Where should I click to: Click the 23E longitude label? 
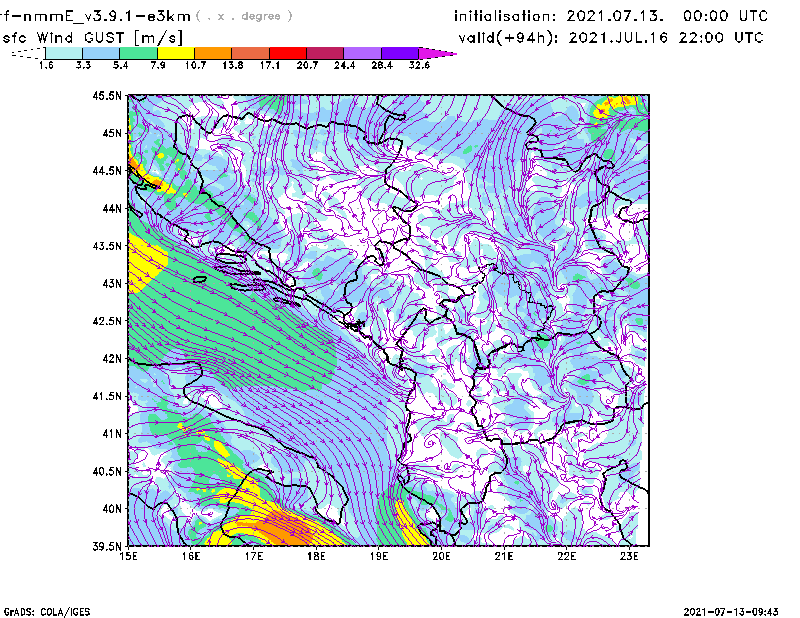(x=629, y=556)
